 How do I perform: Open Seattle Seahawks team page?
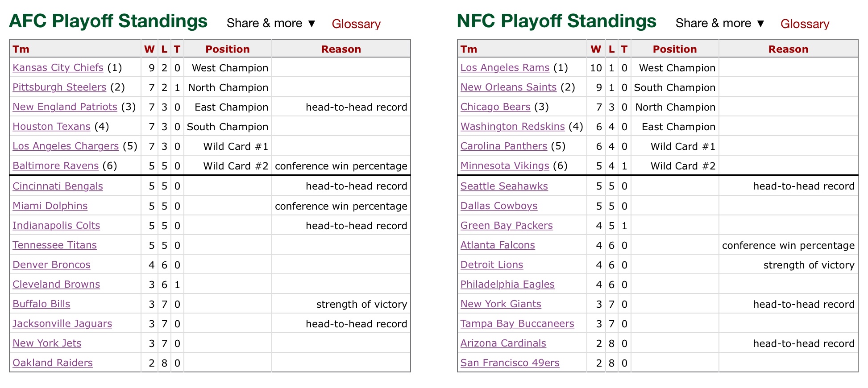click(504, 186)
